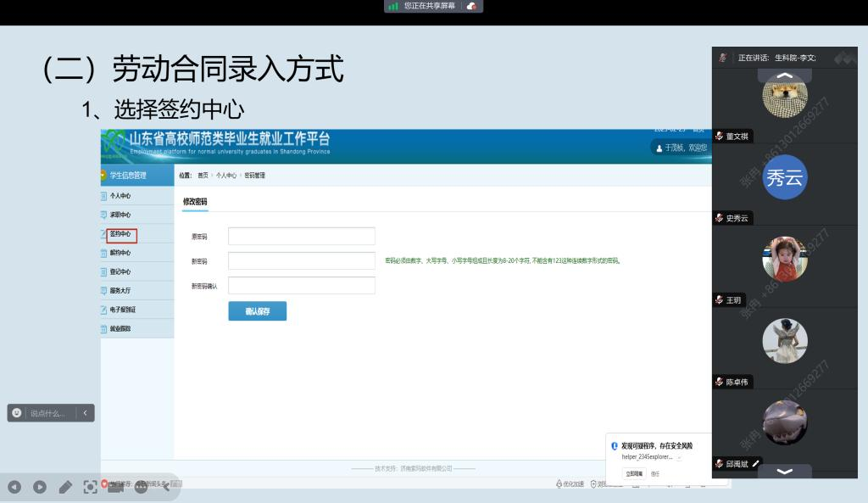Focus the 新密码确认 input field
Viewport: 868px width, 503px height.
click(x=301, y=286)
